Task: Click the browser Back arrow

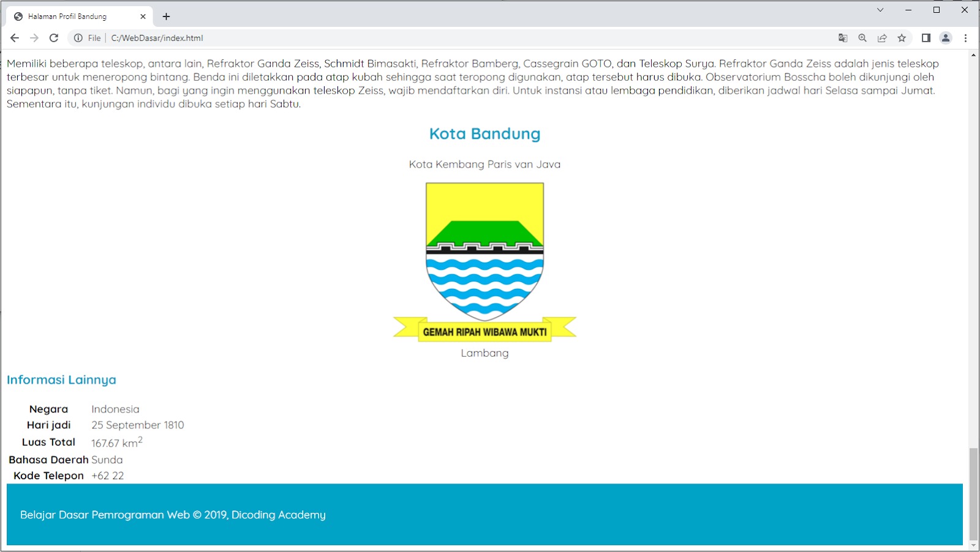Action: [x=15, y=38]
